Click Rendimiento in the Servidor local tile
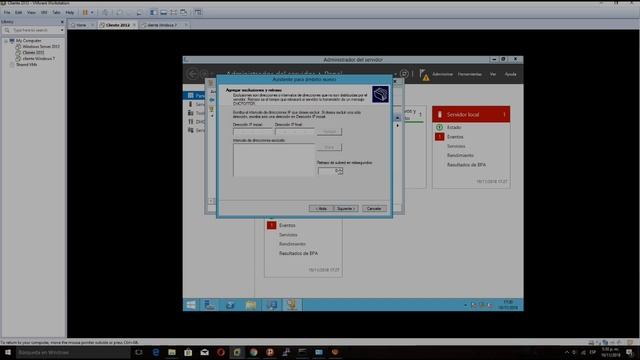 [460, 156]
